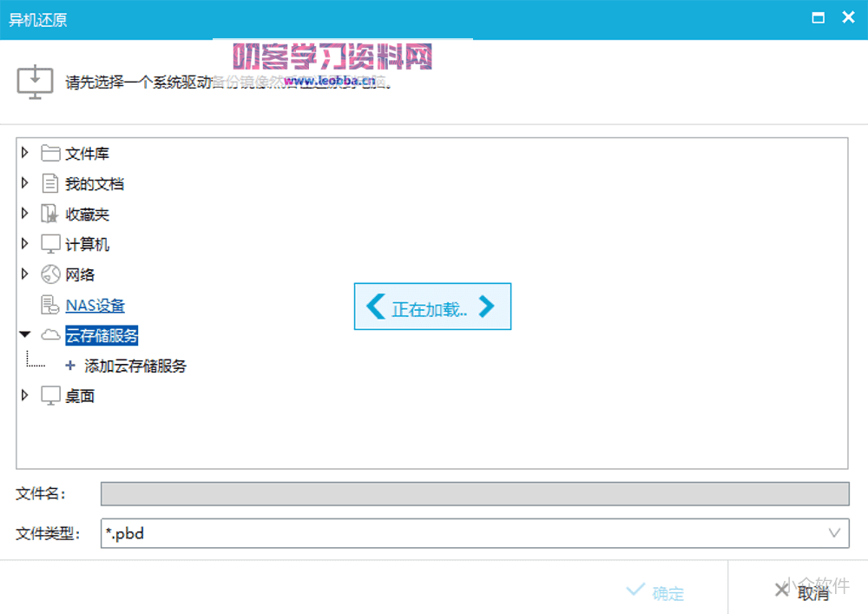Screen dimensions: 868x614
Task: Click the 云存储服务 cloud icon
Action: click(x=51, y=334)
